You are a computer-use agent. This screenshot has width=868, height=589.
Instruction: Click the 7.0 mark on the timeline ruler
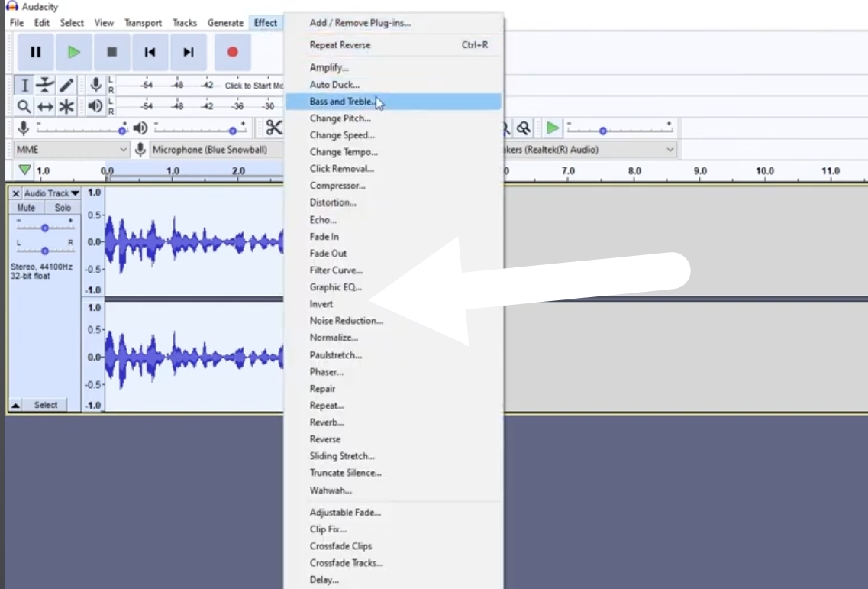[x=568, y=170]
